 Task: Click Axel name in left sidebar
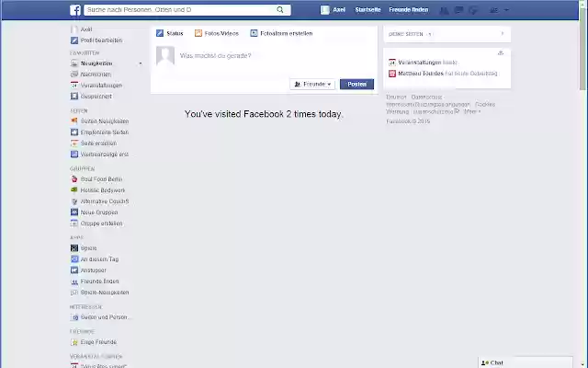point(86,29)
